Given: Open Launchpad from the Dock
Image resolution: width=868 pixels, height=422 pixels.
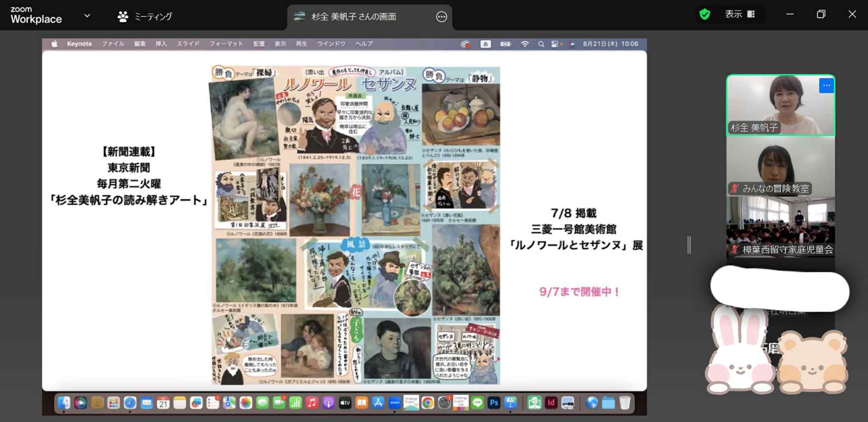Looking at the screenshot, I should pos(113,403).
